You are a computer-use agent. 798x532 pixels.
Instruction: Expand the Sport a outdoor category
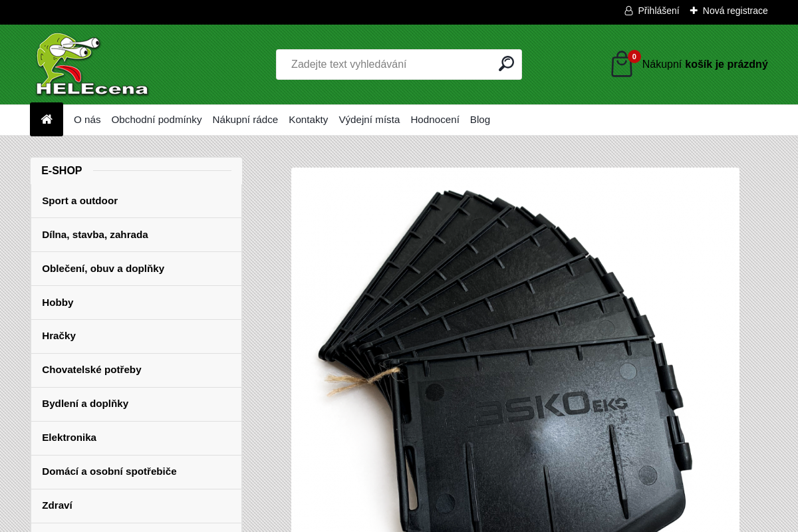point(80,201)
